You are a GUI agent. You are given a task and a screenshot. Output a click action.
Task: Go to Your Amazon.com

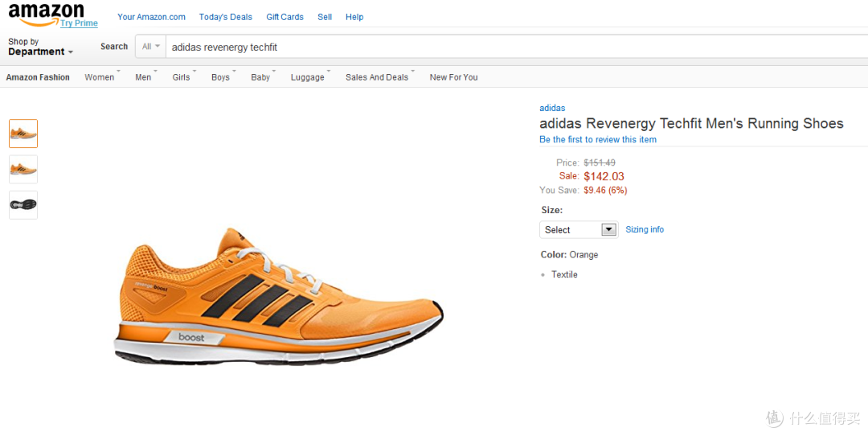click(x=151, y=17)
